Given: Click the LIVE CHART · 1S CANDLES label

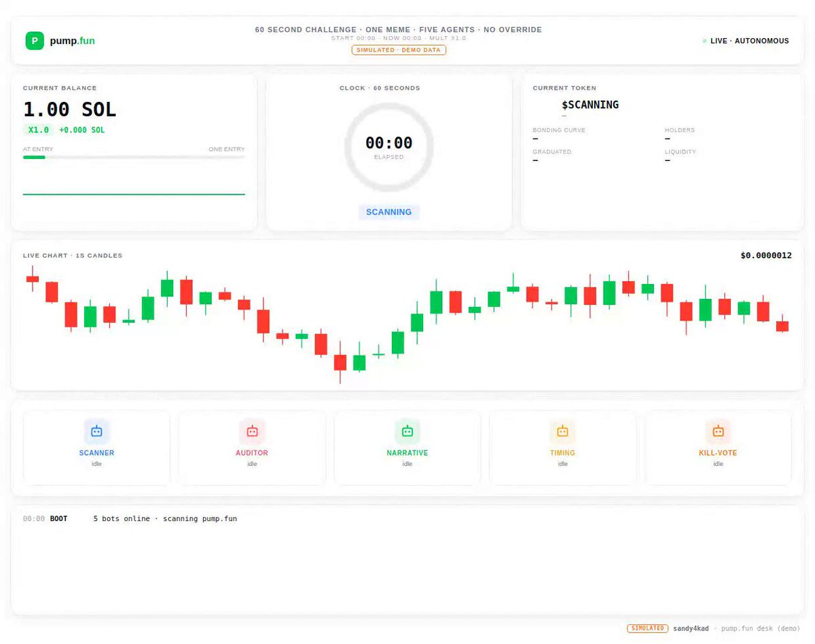Looking at the screenshot, I should 73,255.
